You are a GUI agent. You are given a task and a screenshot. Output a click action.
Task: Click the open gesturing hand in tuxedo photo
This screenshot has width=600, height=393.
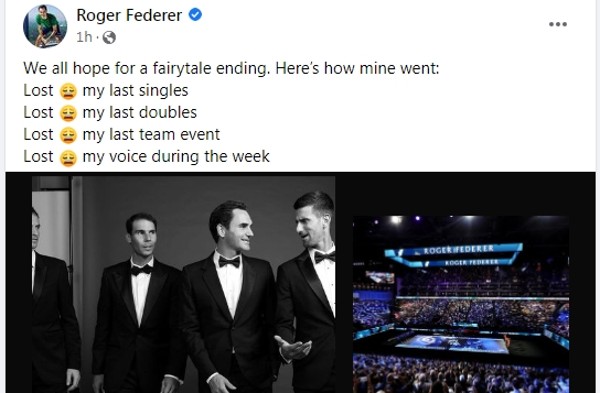click(x=293, y=347)
